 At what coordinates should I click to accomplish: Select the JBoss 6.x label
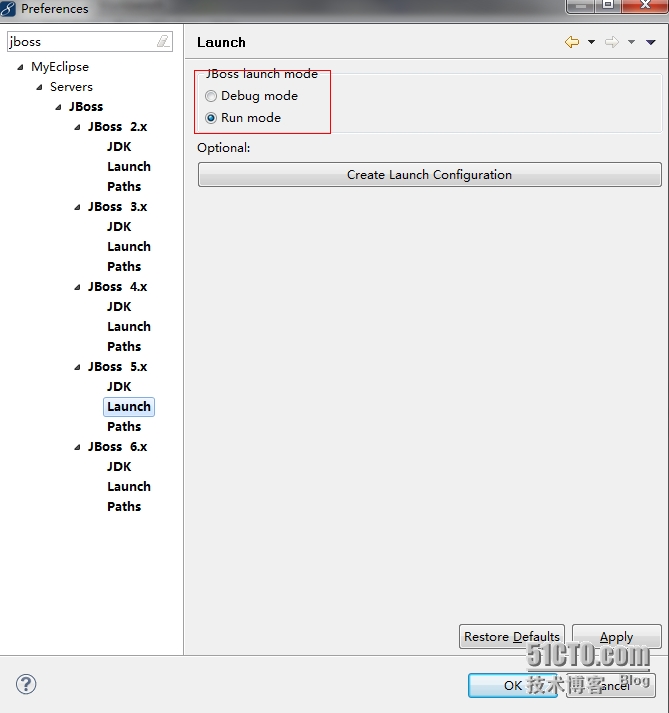(117, 447)
